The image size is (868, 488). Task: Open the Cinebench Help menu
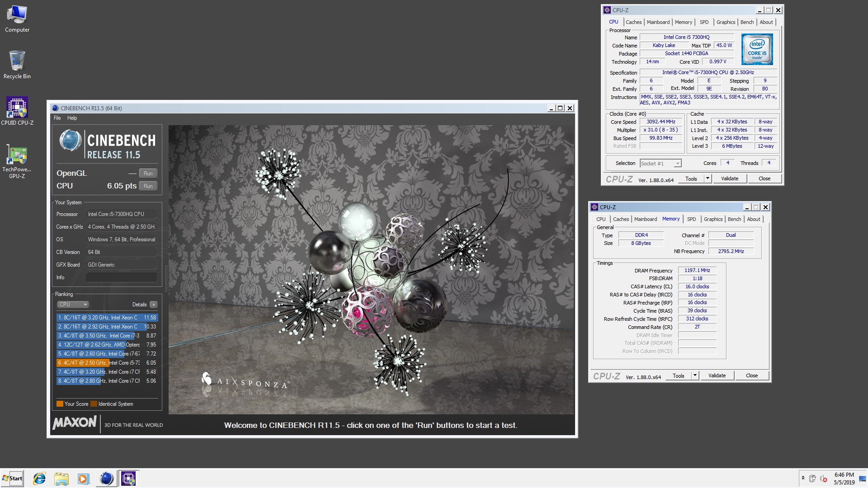click(72, 118)
